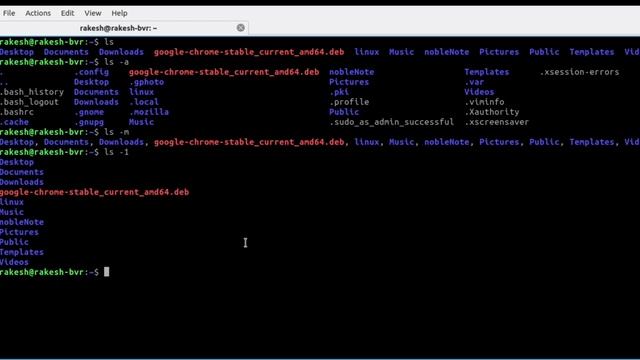Click '.config' in the ls -a output
Image resolution: width=640 pixels, height=360 pixels.
point(91,72)
